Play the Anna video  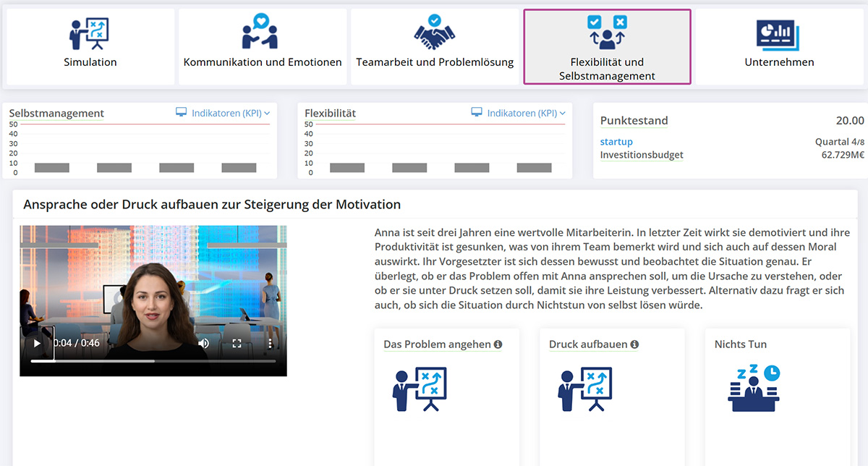coord(37,344)
